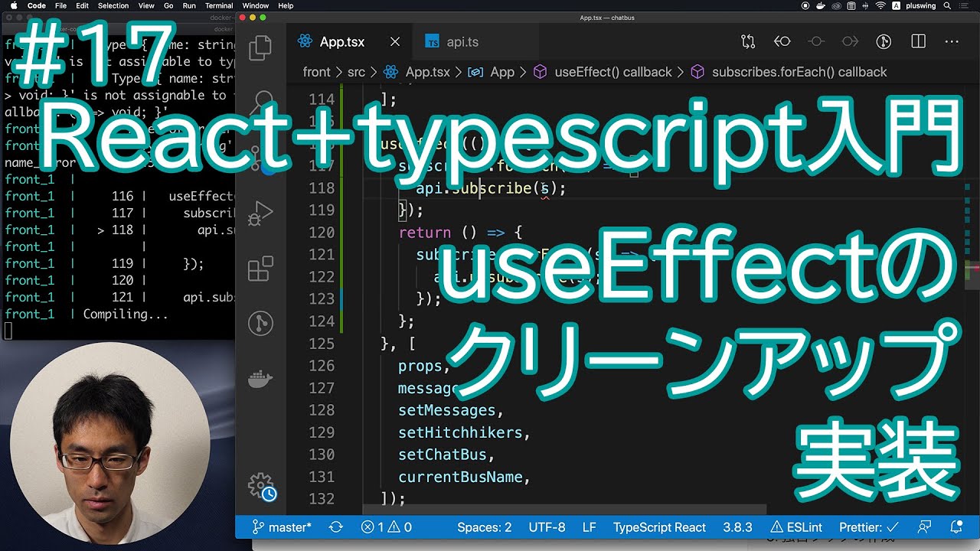Open the Git Graph view in activity bar
The image size is (980, 551).
click(260, 324)
